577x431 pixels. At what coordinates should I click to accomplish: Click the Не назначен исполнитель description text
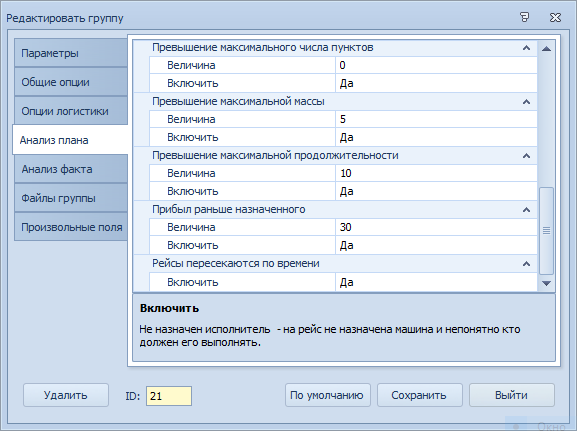(x=330, y=336)
